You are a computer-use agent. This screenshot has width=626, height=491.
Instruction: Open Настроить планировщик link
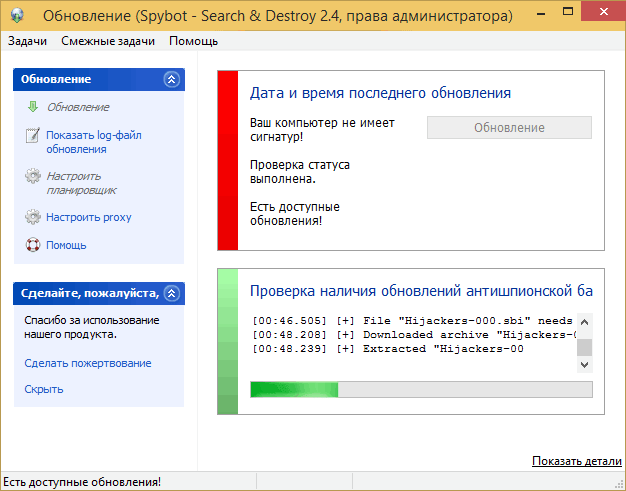(x=81, y=183)
